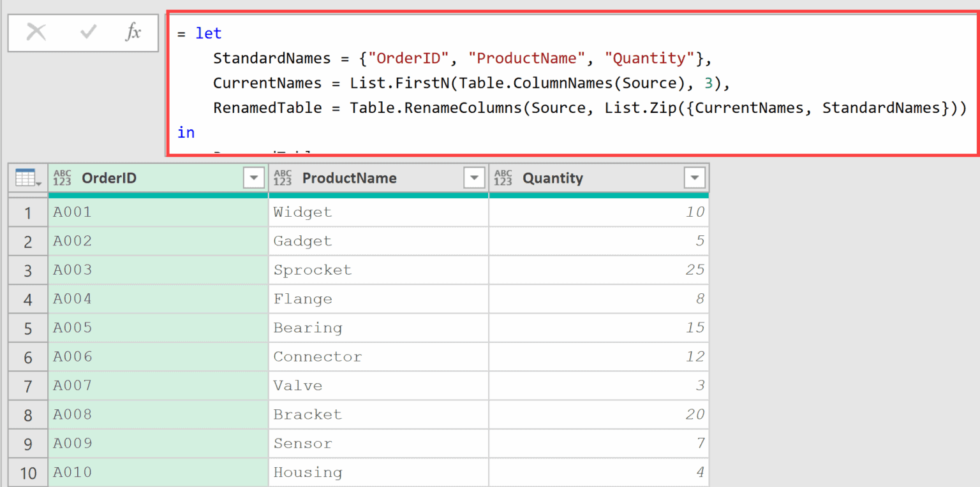Click the ABC 123 icon on ProductName column

tap(283, 178)
